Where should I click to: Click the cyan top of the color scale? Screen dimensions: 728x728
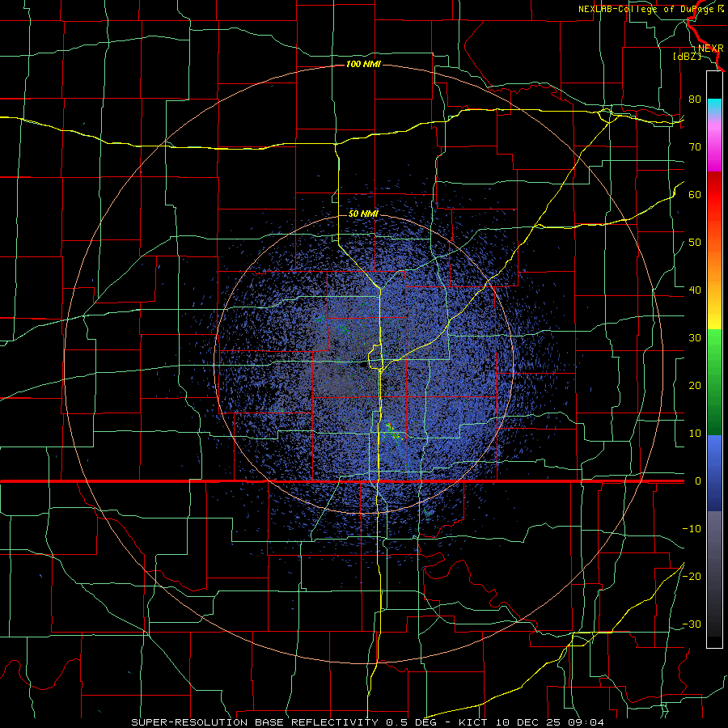coord(714,104)
